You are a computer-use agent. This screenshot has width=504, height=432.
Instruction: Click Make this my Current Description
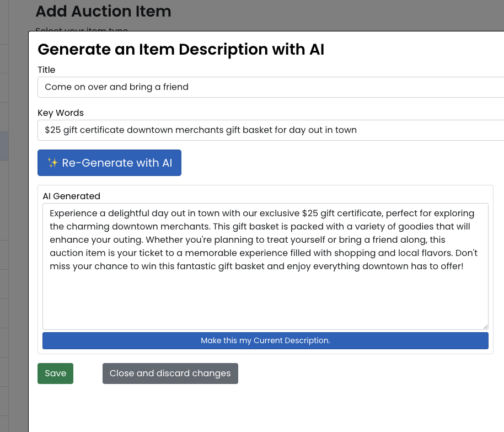(265, 340)
